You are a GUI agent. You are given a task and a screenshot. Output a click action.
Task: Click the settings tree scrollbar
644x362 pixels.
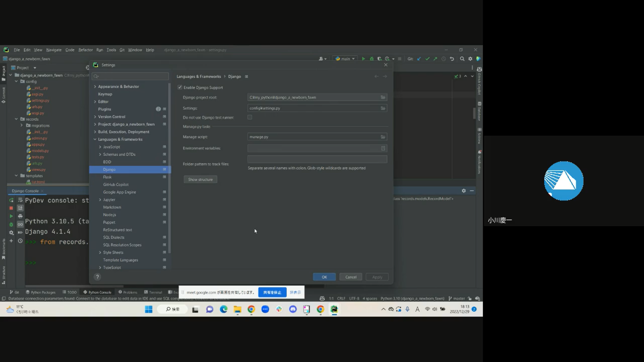[x=169, y=168]
